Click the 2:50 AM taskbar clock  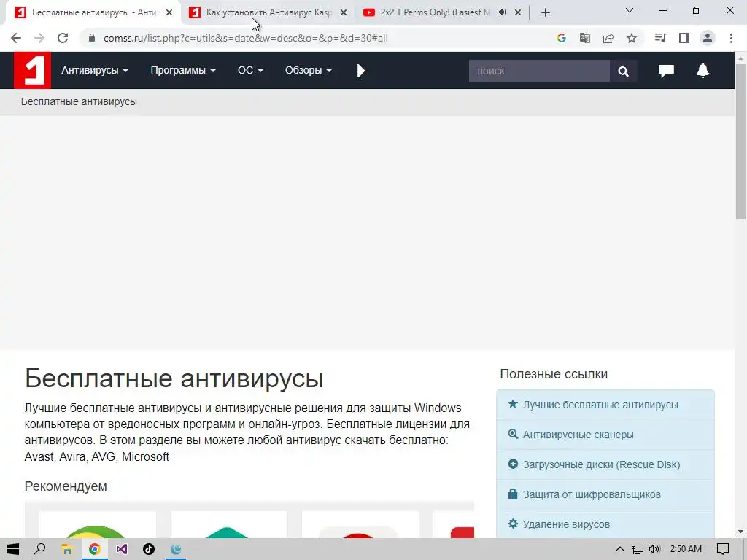[x=686, y=549]
